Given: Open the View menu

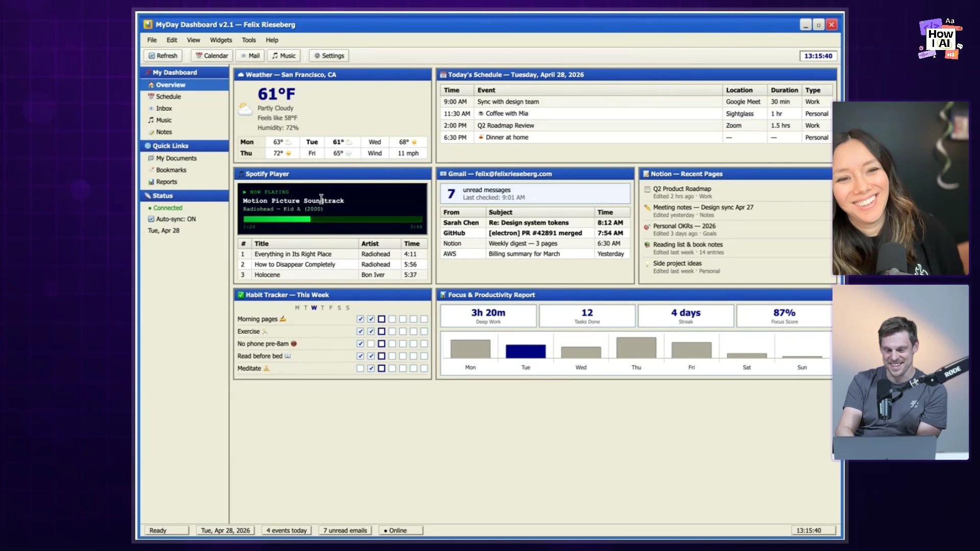Looking at the screenshot, I should point(193,40).
